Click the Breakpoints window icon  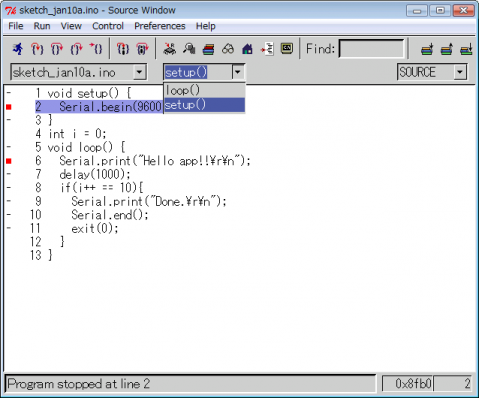[268, 49]
